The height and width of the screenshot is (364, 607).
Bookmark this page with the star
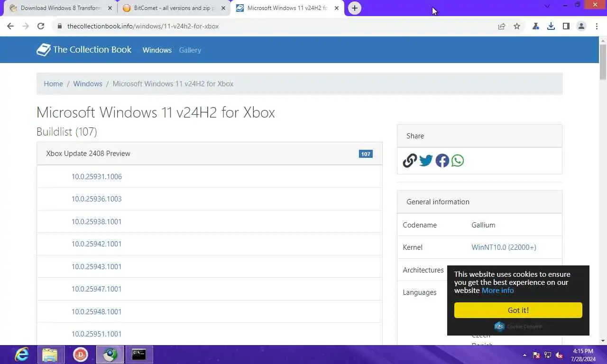click(517, 27)
